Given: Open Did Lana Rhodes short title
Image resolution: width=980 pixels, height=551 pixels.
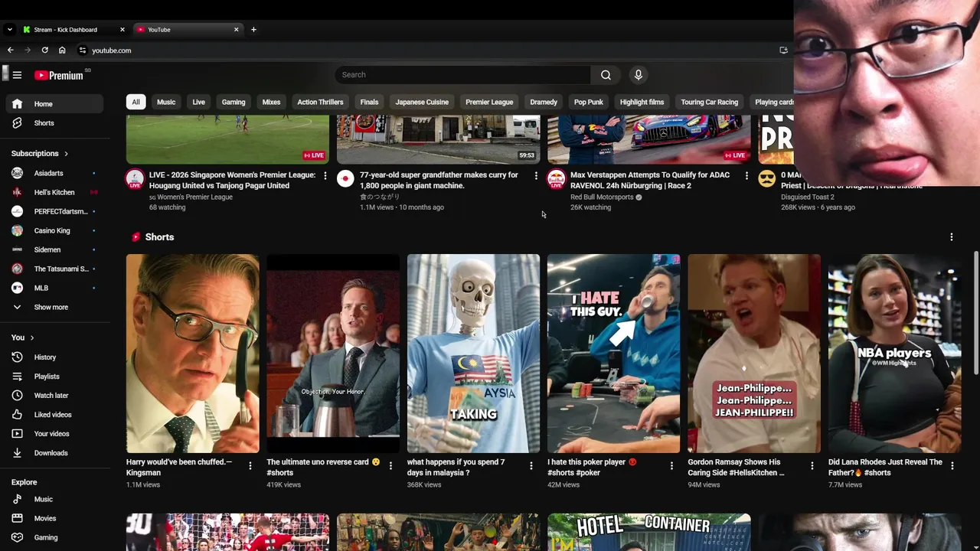Looking at the screenshot, I should click(885, 467).
